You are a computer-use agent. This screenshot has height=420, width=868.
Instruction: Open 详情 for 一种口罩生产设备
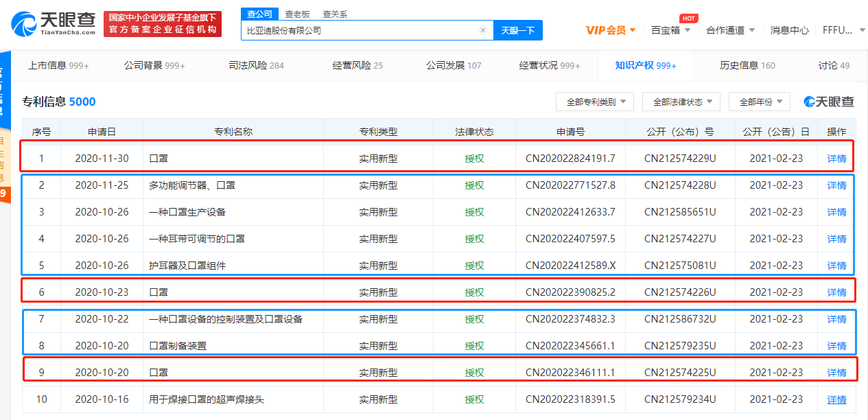pos(836,212)
